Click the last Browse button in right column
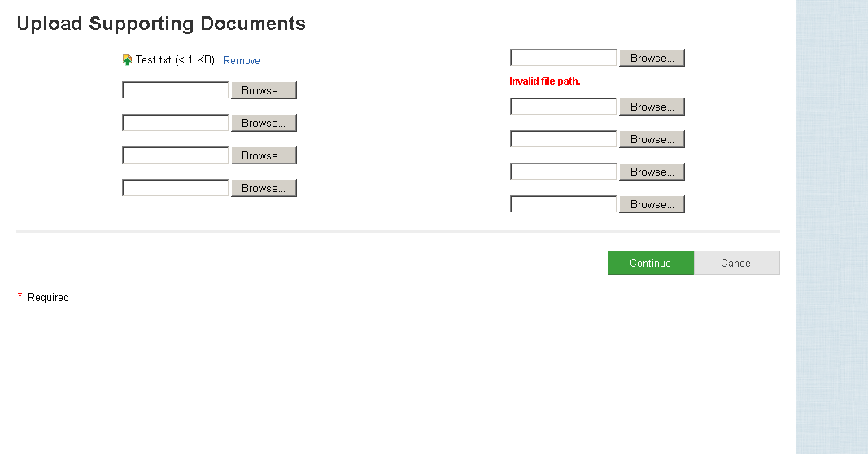 point(652,204)
